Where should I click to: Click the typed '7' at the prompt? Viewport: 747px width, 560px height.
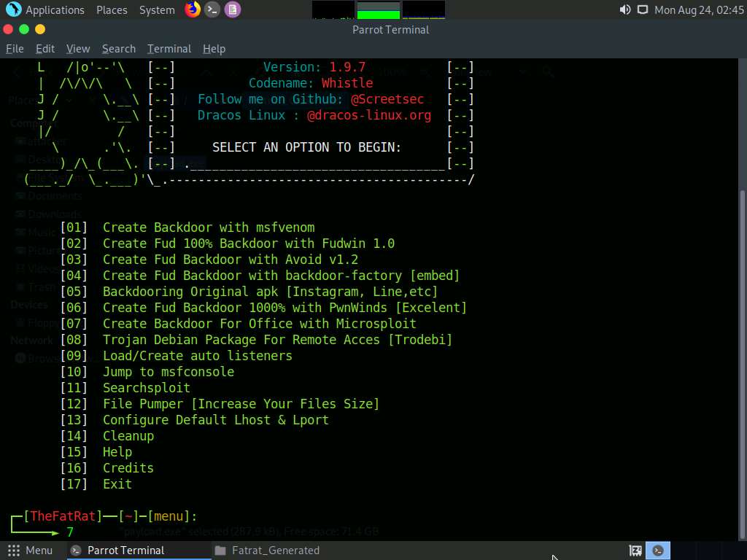coord(70,532)
